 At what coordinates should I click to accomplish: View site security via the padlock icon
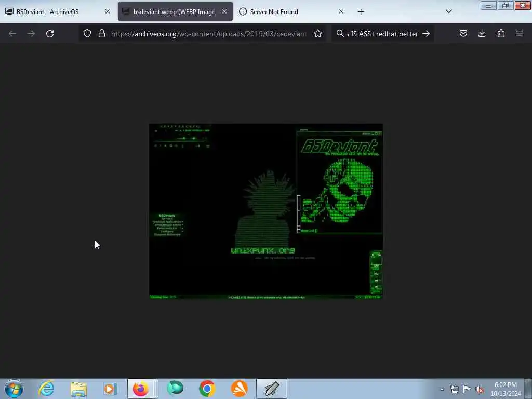101,34
